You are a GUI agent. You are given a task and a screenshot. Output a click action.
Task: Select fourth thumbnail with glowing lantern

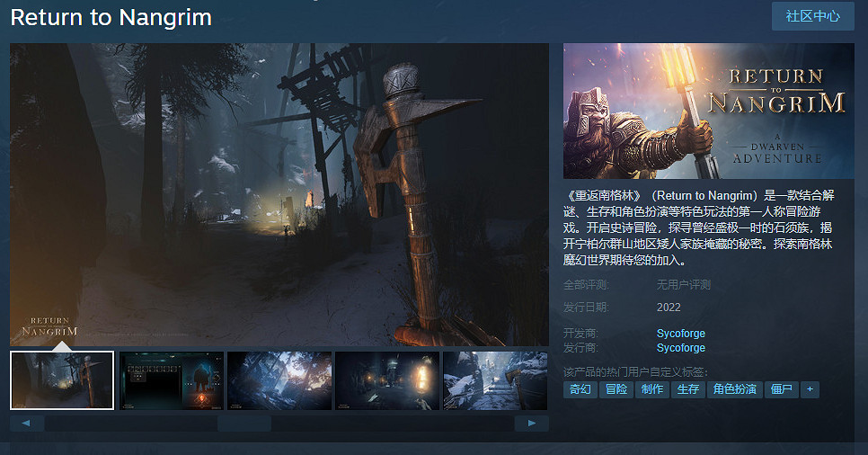pos(387,380)
